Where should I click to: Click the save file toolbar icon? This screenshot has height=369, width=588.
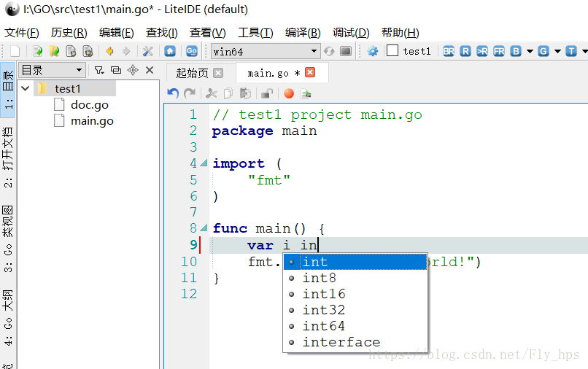point(71,51)
